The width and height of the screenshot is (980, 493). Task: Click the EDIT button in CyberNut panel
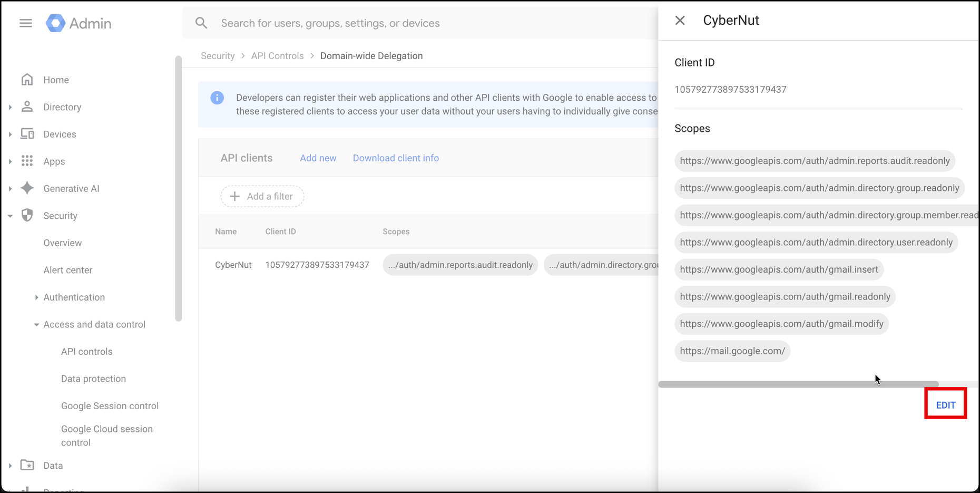[946, 405]
